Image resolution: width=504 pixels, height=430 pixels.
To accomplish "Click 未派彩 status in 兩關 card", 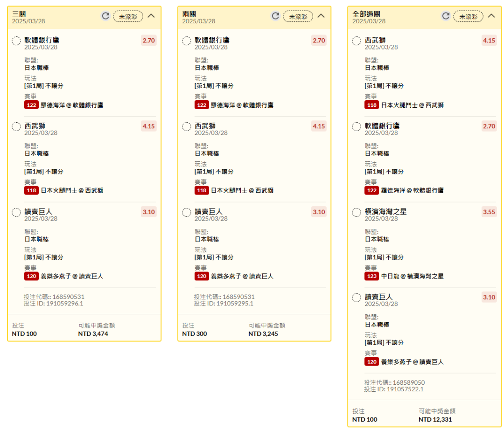I will (x=298, y=16).
